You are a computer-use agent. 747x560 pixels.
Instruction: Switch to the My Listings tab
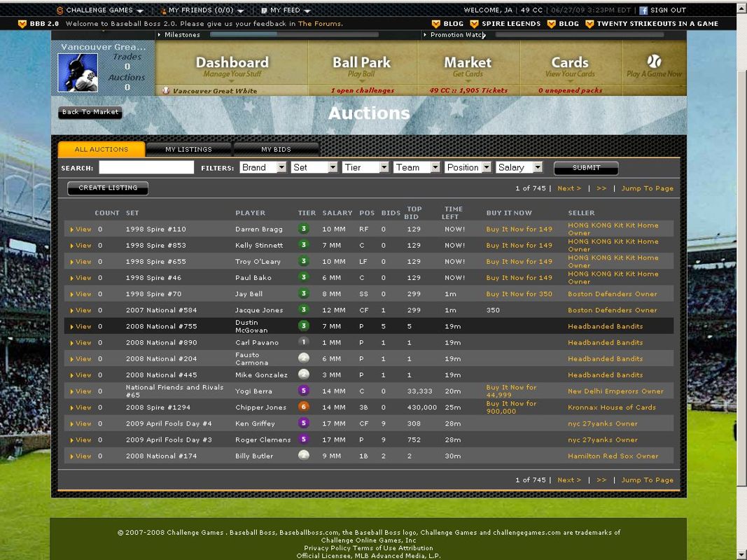point(188,149)
